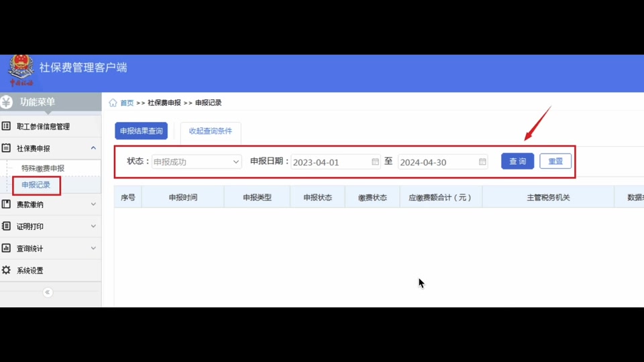Expand the 费款缴纳 menu chevron
The image size is (644, 362).
pyautogui.click(x=93, y=204)
